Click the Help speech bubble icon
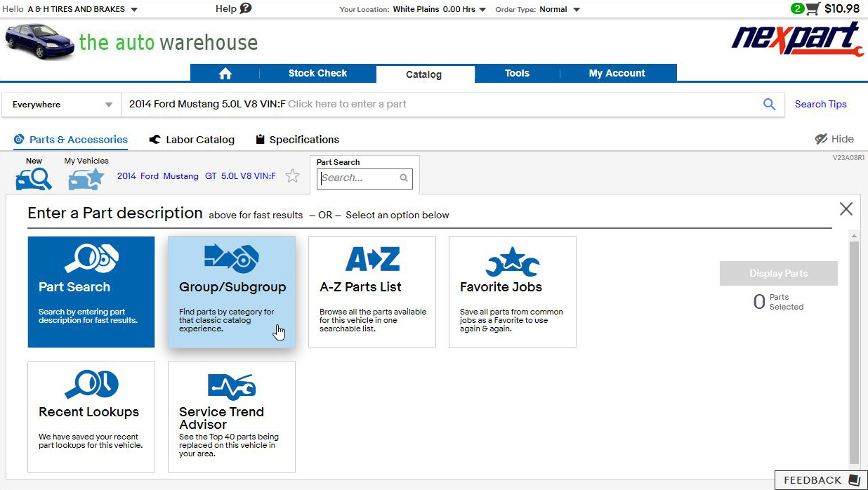The image size is (868, 490). click(x=245, y=8)
